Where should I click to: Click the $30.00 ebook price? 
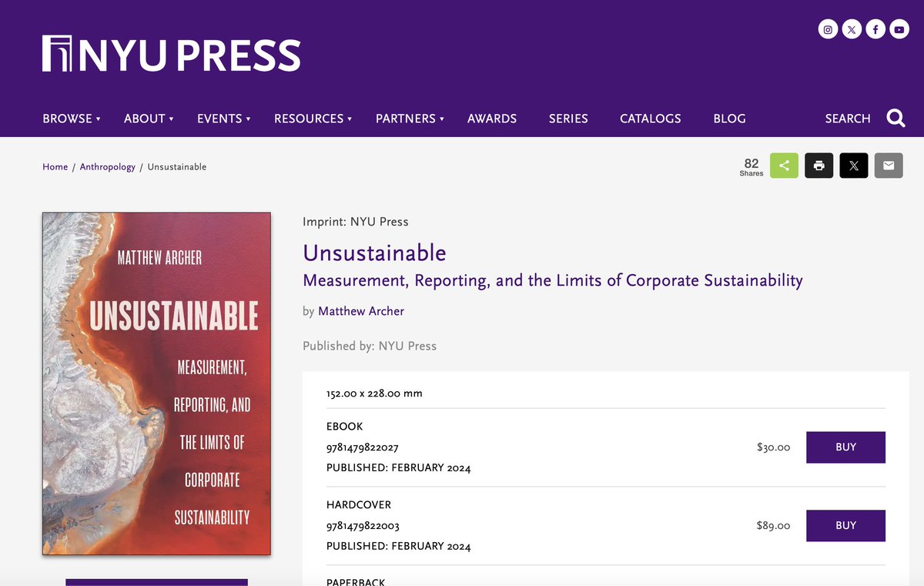click(773, 447)
